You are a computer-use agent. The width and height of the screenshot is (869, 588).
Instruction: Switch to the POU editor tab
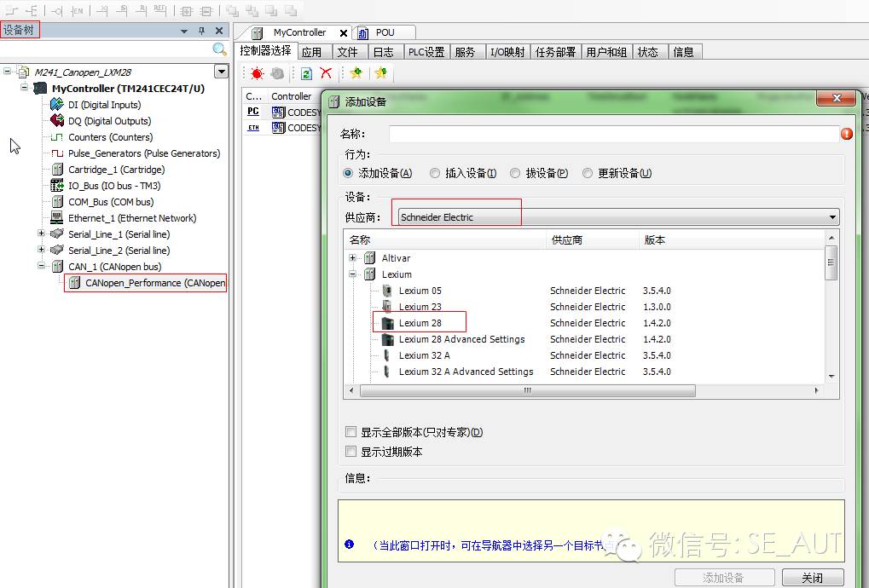point(385,32)
